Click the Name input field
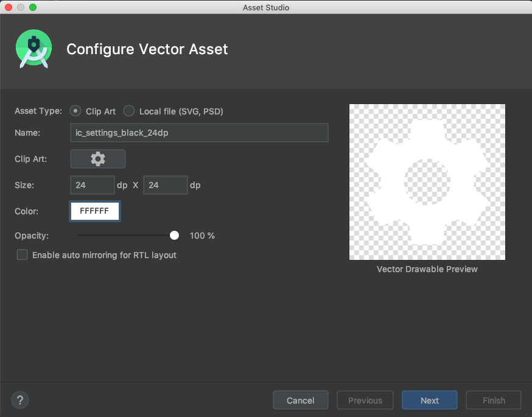 199,133
